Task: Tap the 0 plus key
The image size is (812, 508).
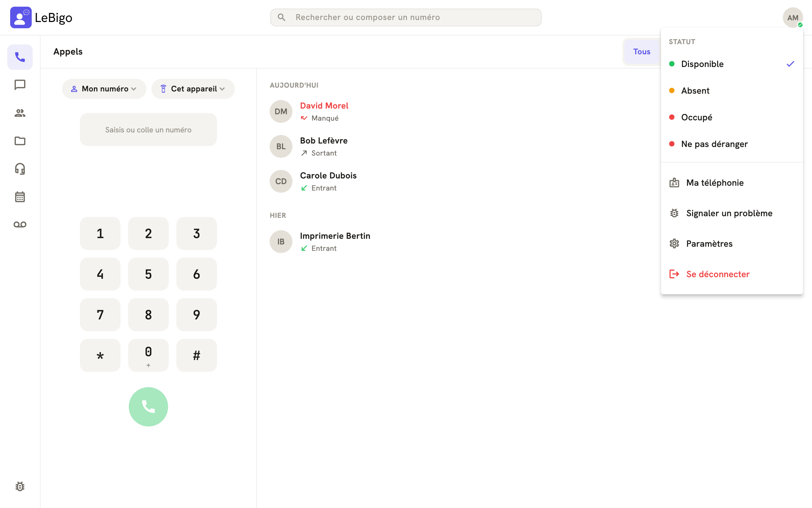Action: click(148, 356)
